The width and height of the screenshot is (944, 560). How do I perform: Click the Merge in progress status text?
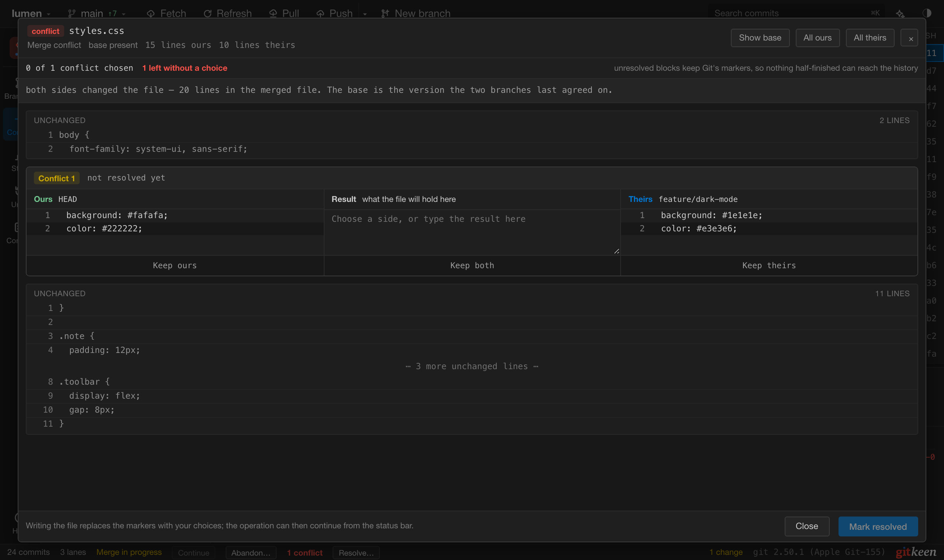click(x=129, y=552)
